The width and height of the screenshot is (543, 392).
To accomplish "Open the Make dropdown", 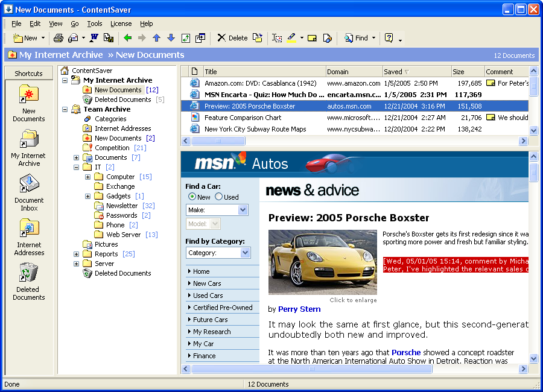I will (x=217, y=210).
